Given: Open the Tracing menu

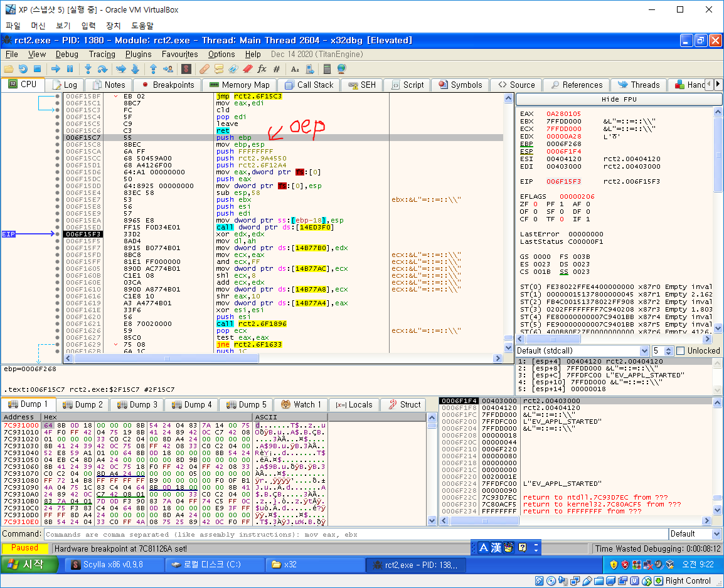Looking at the screenshot, I should click(x=102, y=55).
